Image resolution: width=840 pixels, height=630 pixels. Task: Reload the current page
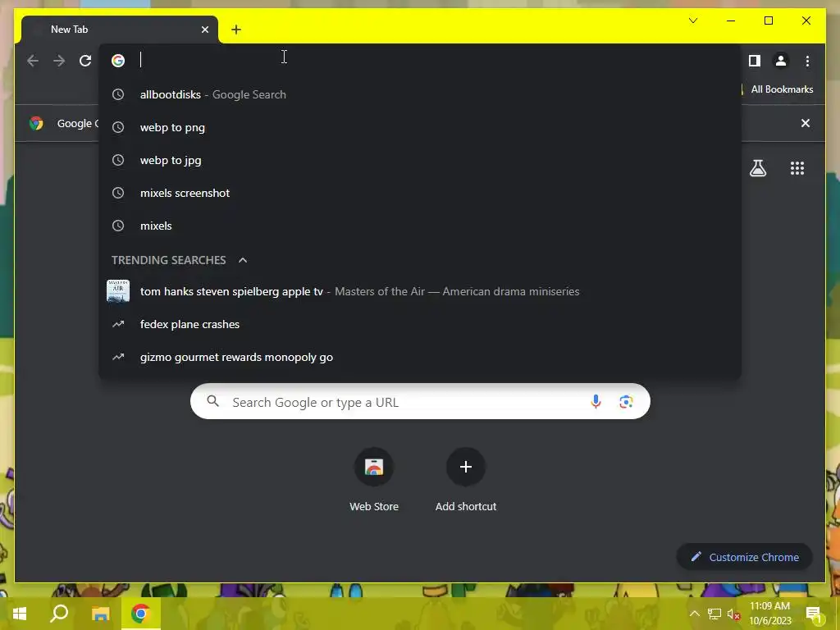[x=85, y=61]
